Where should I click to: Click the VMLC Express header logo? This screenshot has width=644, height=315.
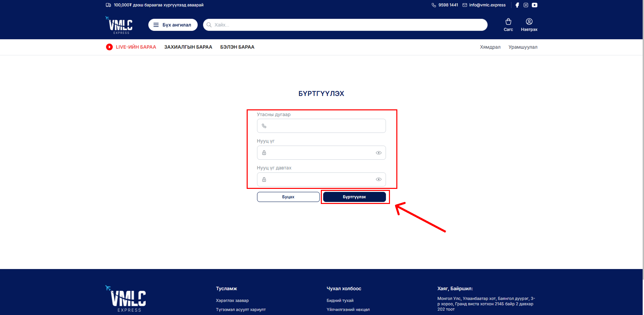[x=120, y=25]
